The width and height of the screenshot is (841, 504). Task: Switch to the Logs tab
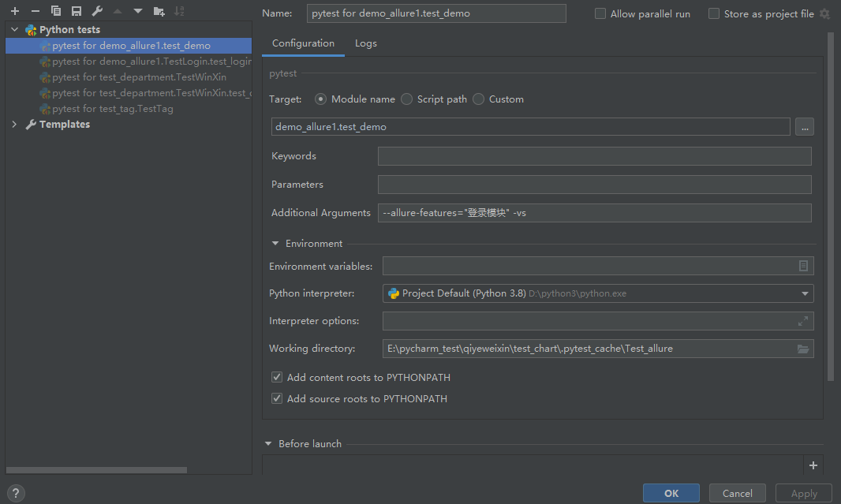[x=366, y=43]
